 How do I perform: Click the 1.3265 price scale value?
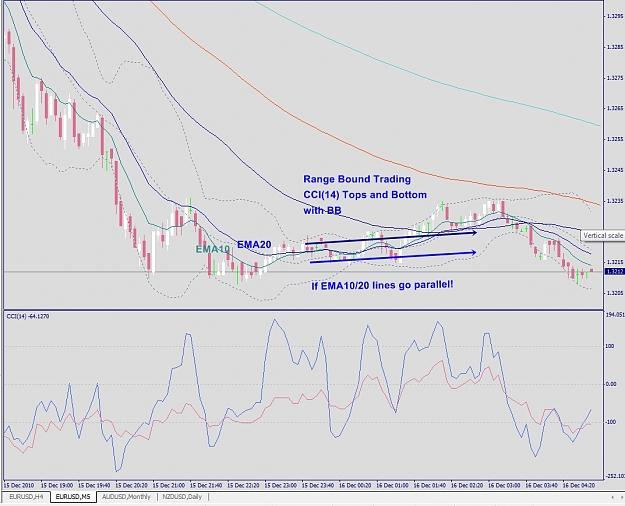[x=615, y=108]
